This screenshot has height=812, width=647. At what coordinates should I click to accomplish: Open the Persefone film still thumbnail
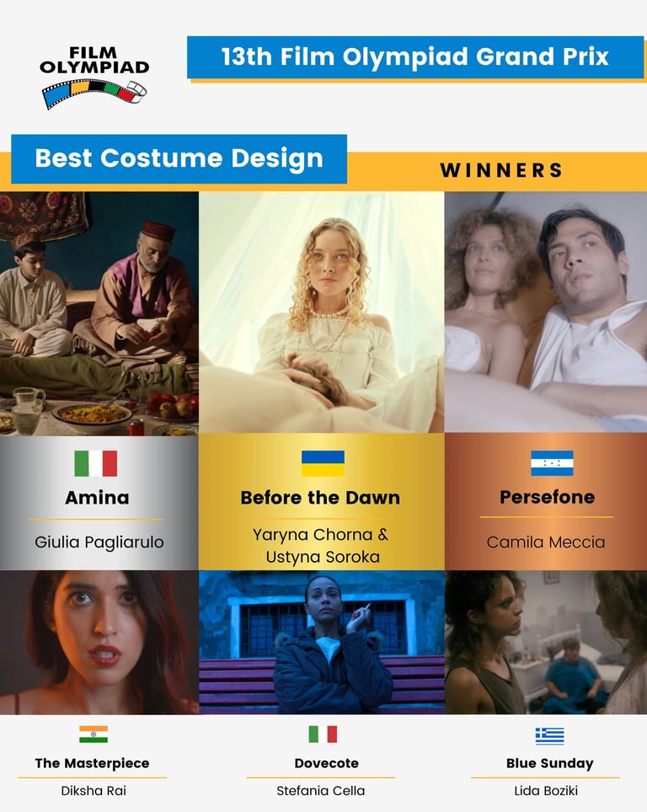(545, 313)
